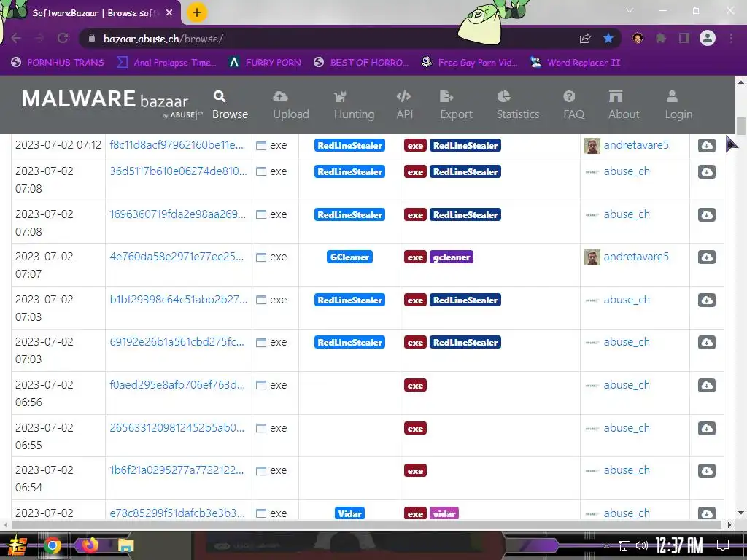Viewport: 747px width, 560px height.
Task: Download sample 69192e26b1a561cbd275fc
Action: point(706,343)
